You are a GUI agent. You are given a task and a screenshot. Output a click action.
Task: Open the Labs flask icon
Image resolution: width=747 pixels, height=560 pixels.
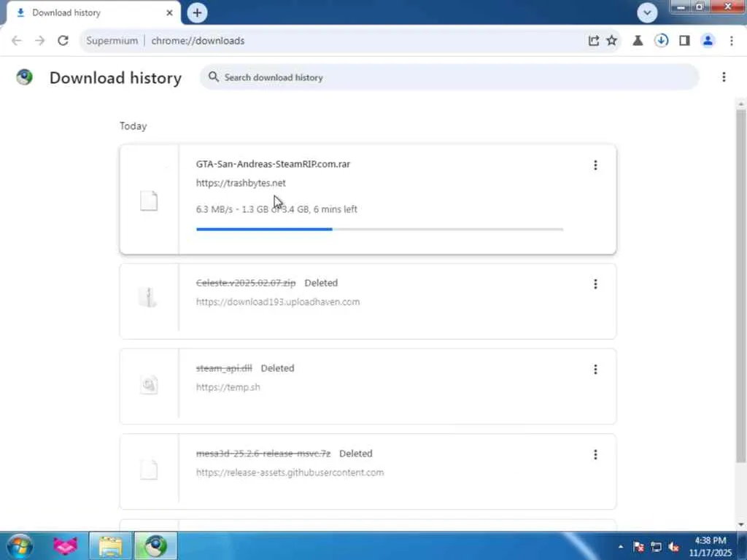[638, 41]
